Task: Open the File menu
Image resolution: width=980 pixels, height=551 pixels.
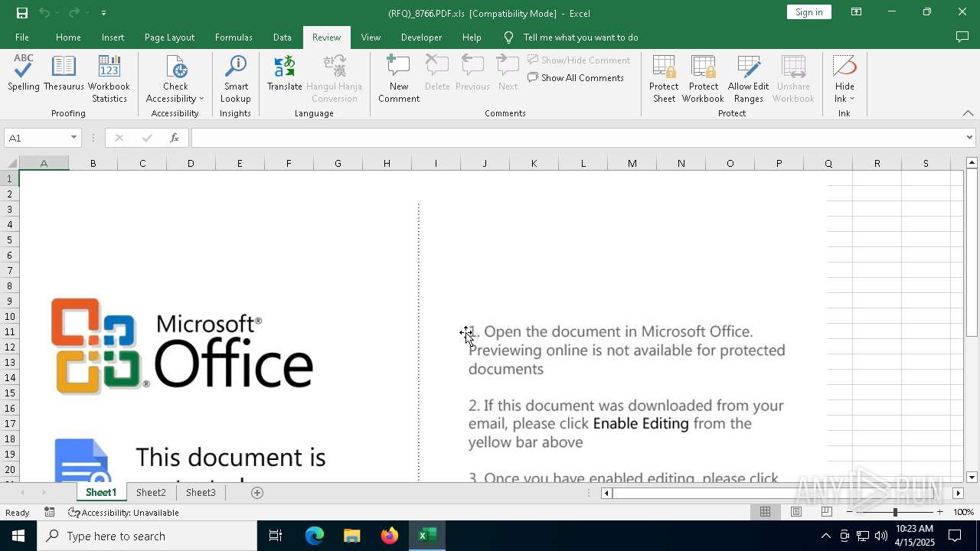Action: click(x=22, y=37)
